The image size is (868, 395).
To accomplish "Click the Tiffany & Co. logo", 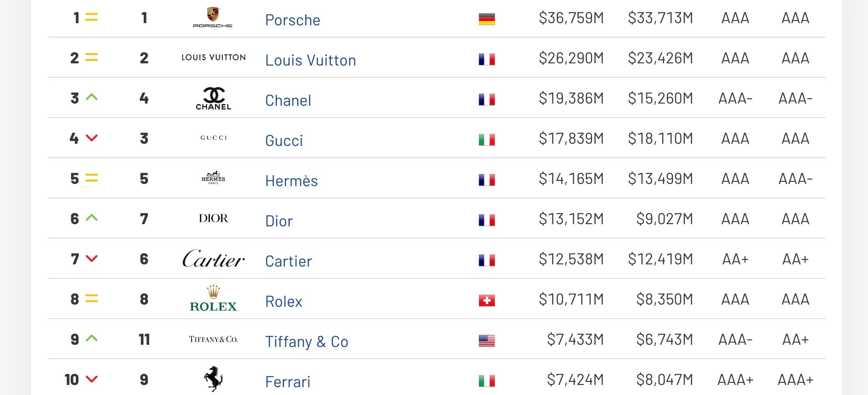I will click(213, 339).
